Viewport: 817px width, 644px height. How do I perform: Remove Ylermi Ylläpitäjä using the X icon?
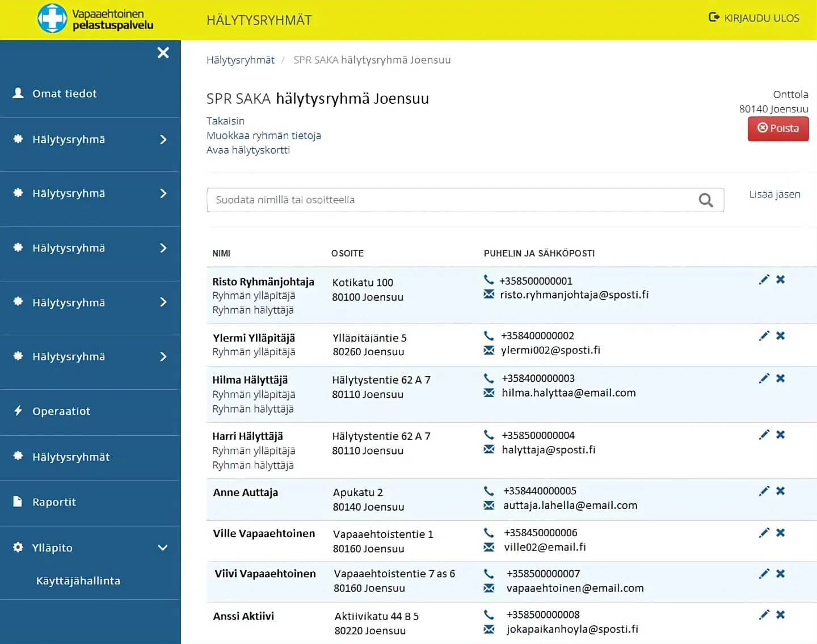tap(781, 336)
